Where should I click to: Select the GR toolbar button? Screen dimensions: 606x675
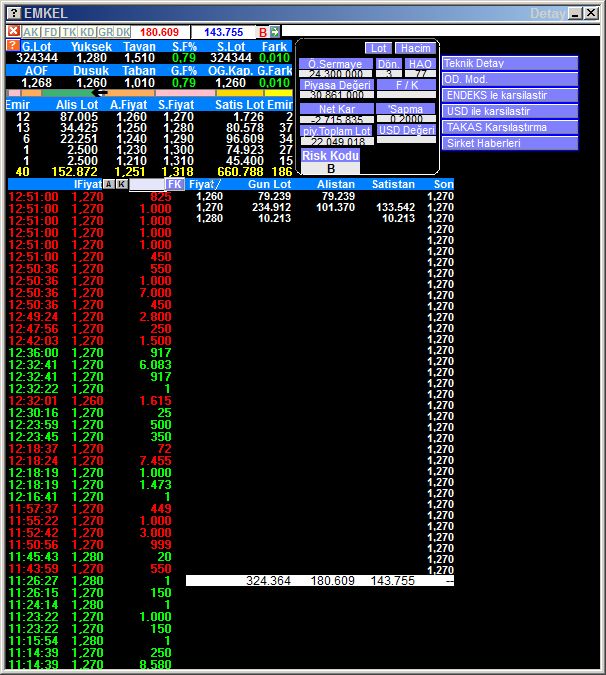[x=105, y=32]
